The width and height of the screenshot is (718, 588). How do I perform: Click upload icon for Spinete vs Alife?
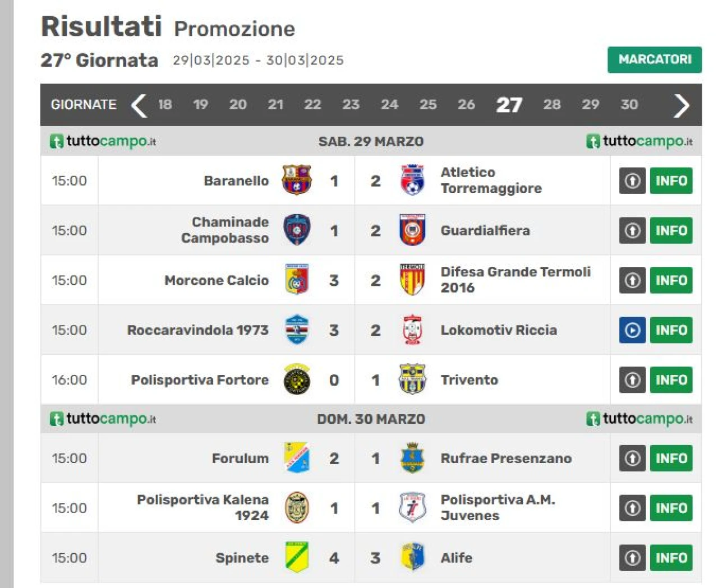point(632,558)
